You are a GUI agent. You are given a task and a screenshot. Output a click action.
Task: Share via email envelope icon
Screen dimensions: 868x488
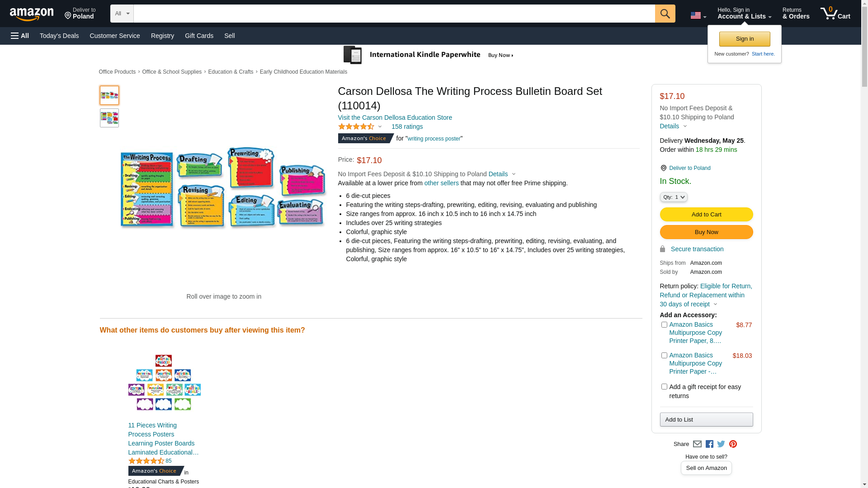pos(697,444)
